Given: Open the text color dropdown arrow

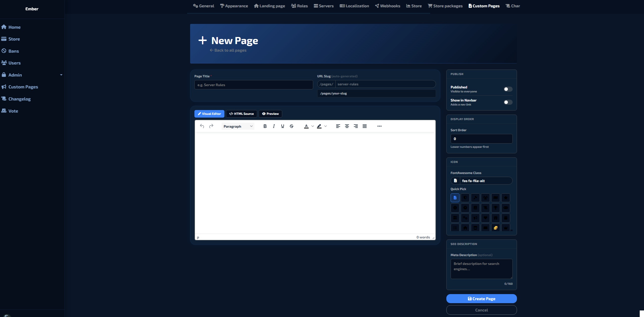Looking at the screenshot, I should 313,126.
